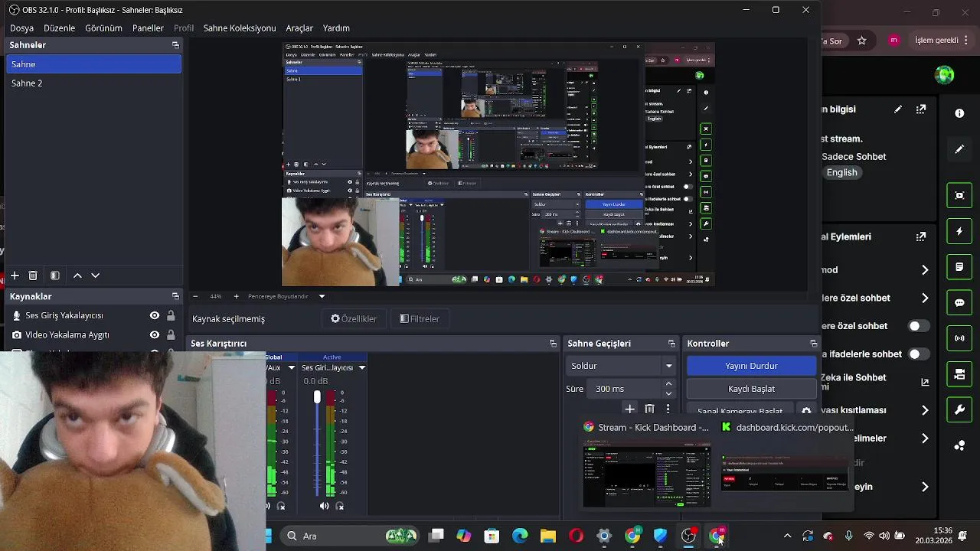Edit stream info pencil icon in Kick dashboard

[898, 109]
